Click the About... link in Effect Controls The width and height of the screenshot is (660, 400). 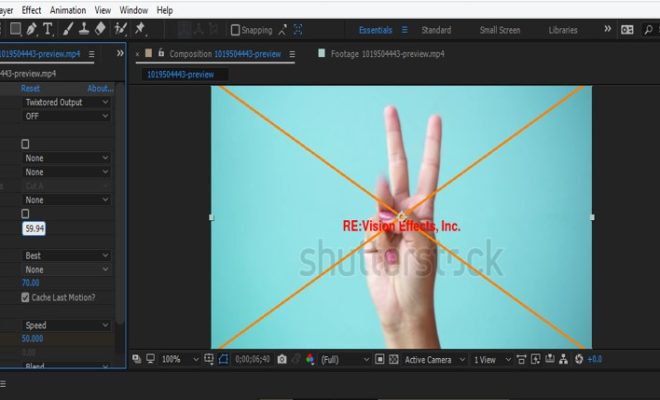100,88
